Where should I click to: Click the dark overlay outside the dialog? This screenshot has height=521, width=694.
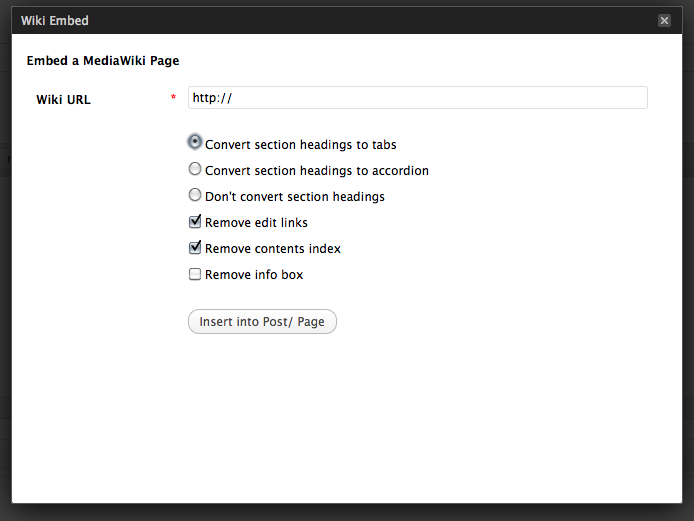click(5, 300)
